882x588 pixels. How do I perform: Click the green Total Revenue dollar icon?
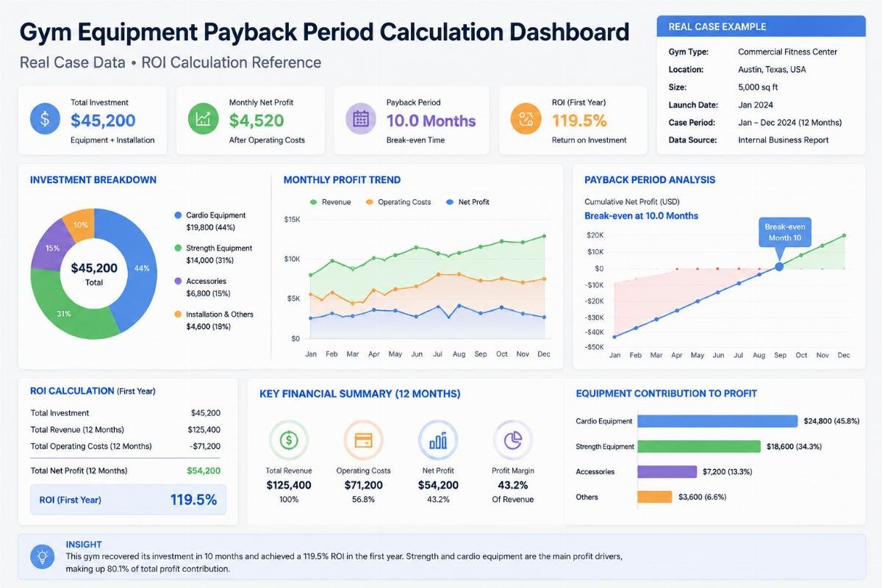tap(289, 440)
